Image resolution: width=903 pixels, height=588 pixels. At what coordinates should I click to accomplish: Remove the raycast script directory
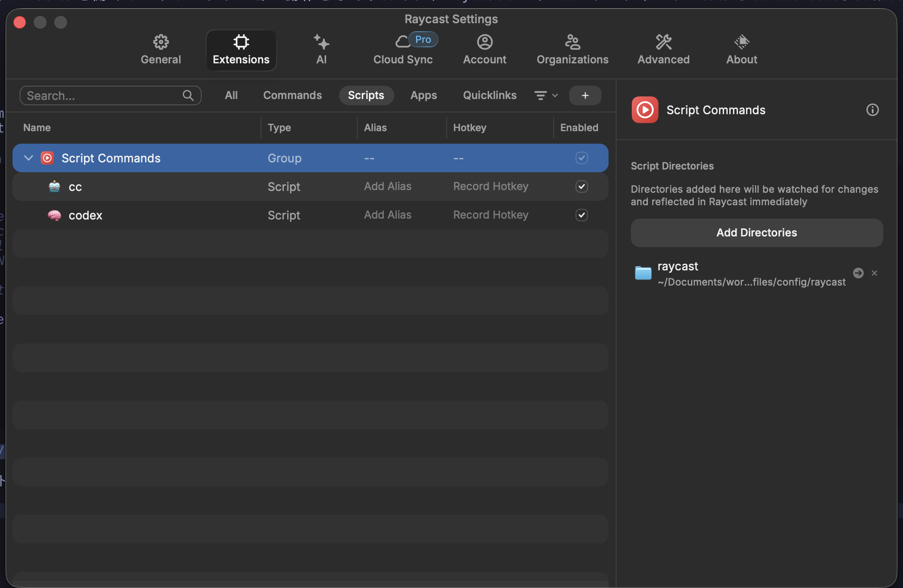point(874,273)
